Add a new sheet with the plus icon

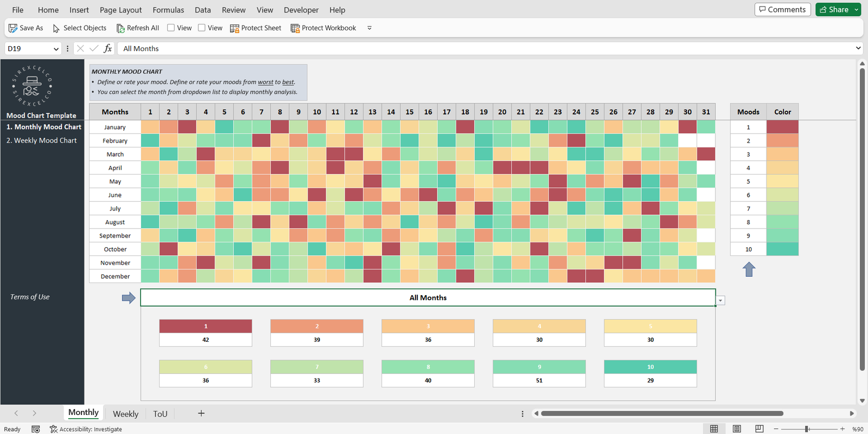click(x=201, y=413)
